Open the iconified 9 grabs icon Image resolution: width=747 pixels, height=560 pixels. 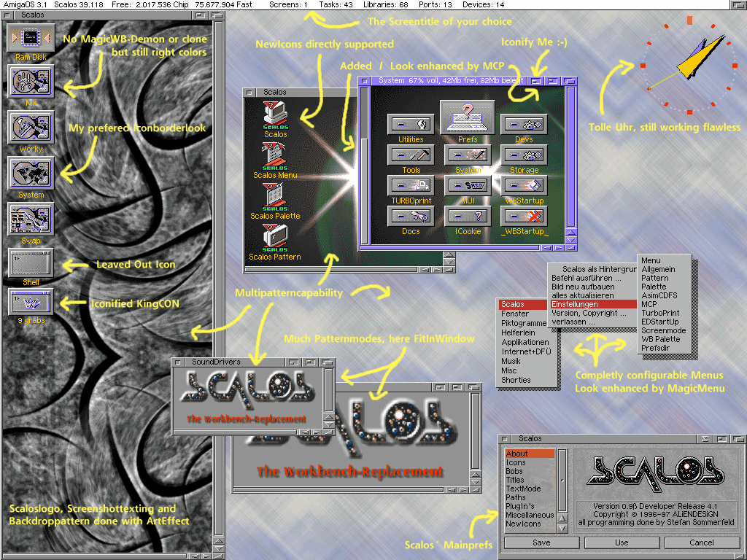click(31, 302)
